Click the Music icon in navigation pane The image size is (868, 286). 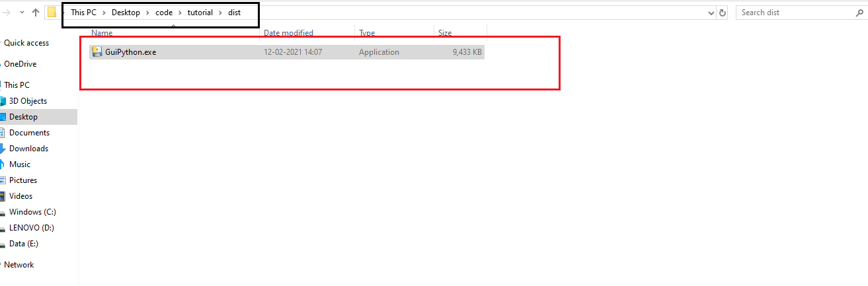[x=3, y=164]
